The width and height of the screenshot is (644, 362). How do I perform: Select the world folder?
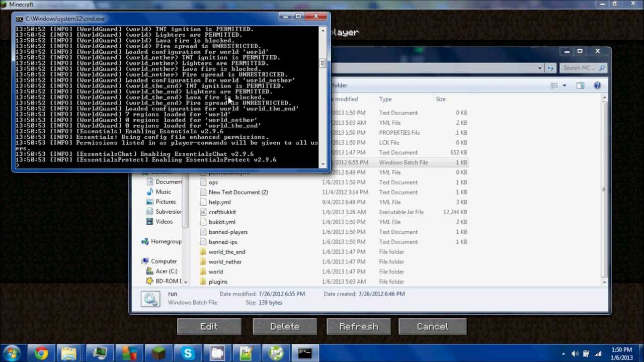pyautogui.click(x=216, y=271)
